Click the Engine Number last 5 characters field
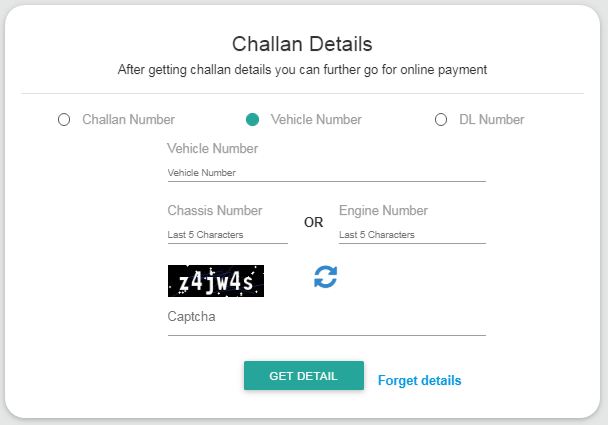 411,235
